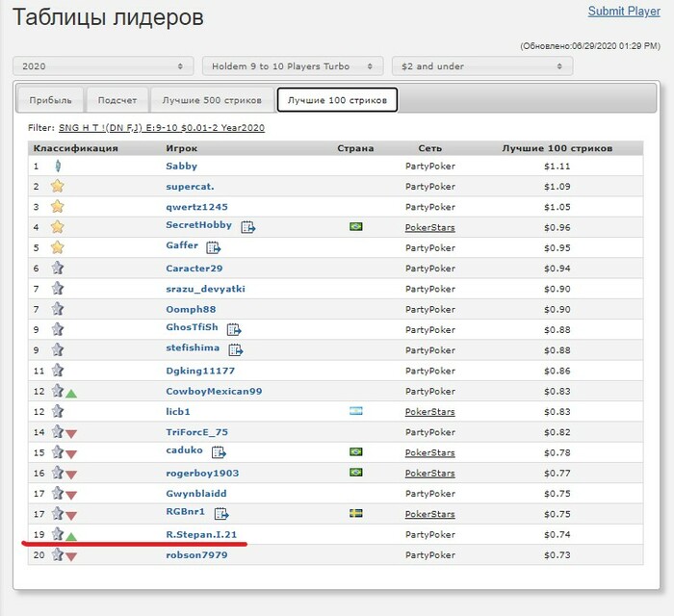
Task: Click PokerStars link in licb1 row
Action: [x=429, y=412]
